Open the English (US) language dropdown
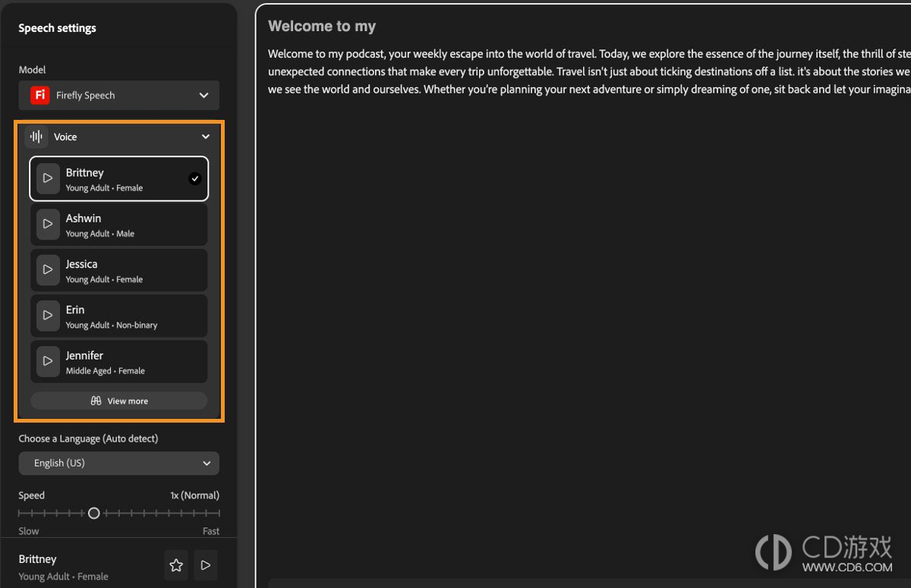The height and width of the screenshot is (588, 911). click(119, 463)
